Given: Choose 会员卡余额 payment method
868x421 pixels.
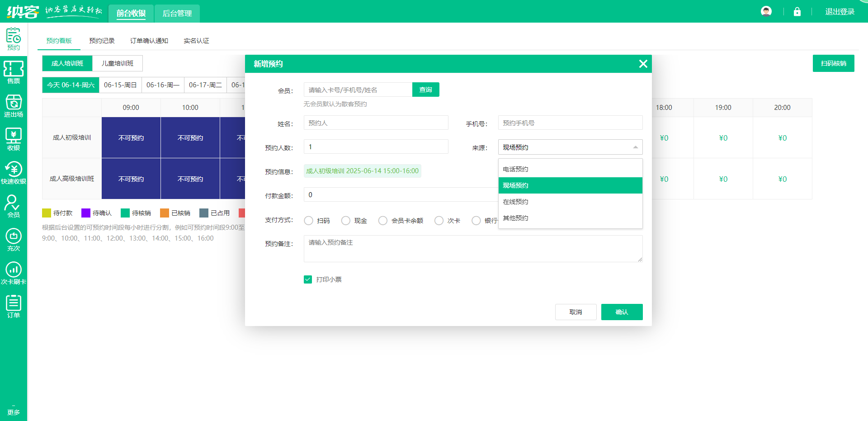Looking at the screenshot, I should tap(383, 221).
